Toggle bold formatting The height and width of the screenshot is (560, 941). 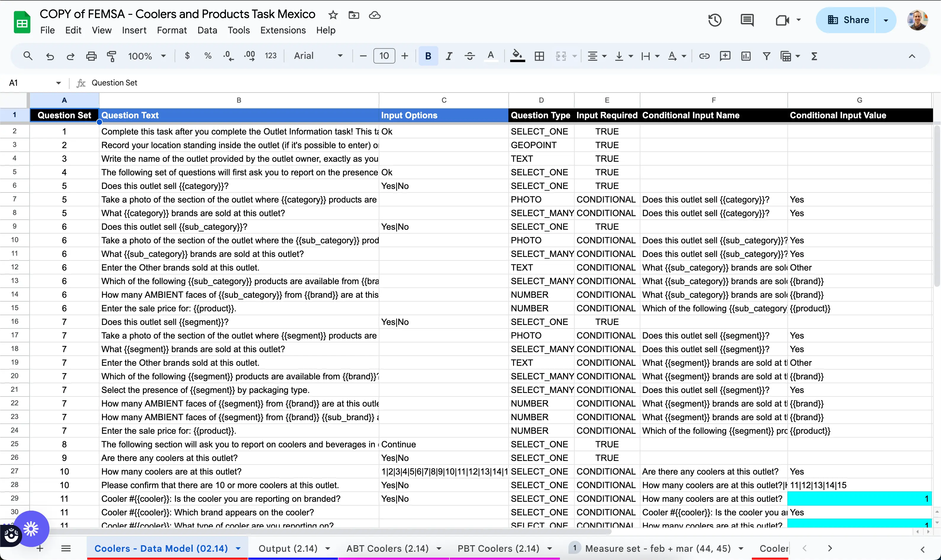coord(428,56)
